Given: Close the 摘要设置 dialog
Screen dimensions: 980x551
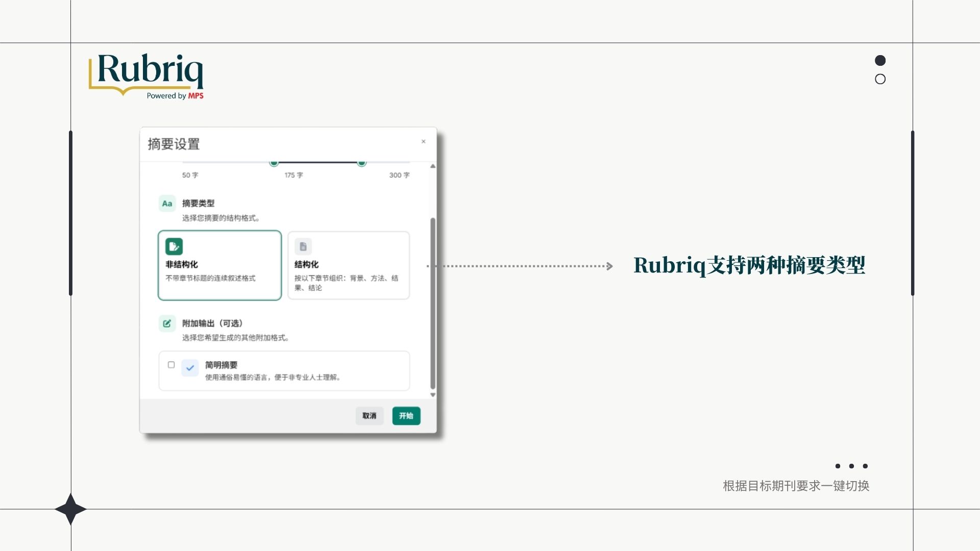Looking at the screenshot, I should [x=423, y=142].
